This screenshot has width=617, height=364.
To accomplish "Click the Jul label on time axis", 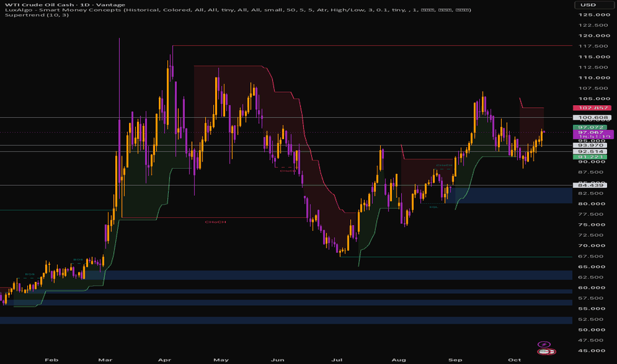I will click(x=337, y=359).
